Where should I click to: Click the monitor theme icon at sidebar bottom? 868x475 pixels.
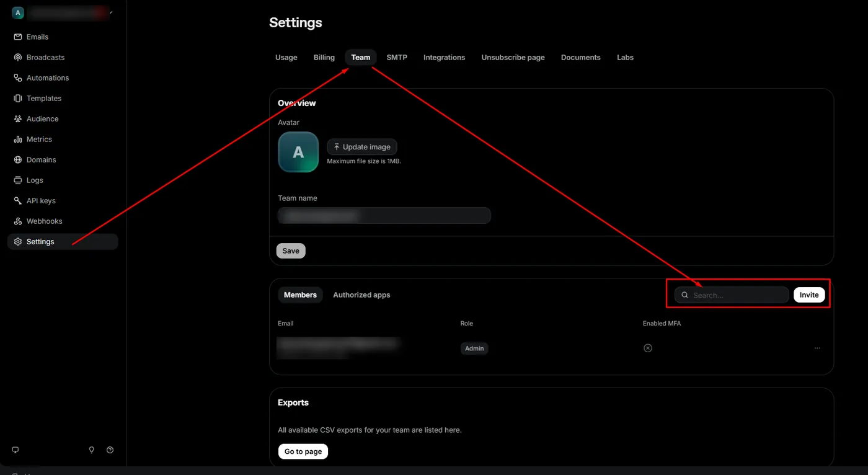tap(15, 450)
